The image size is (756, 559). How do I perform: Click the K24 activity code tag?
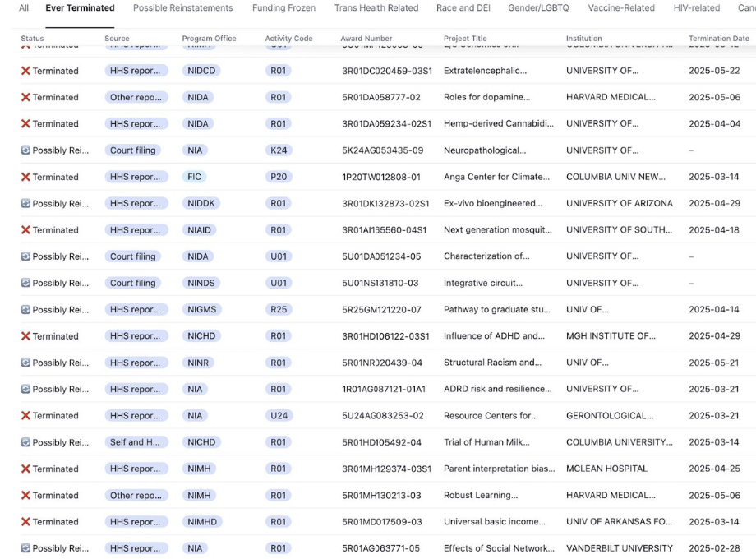tap(279, 150)
